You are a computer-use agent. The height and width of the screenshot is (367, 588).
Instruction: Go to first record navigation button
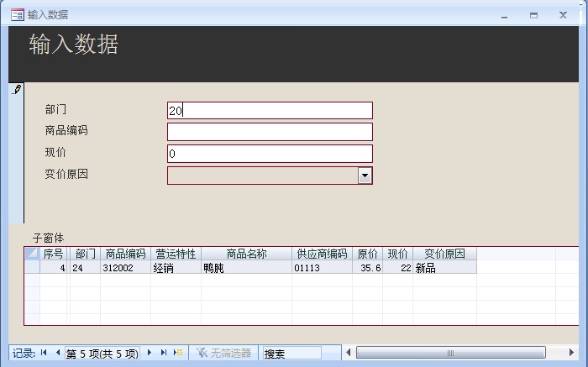pos(44,353)
